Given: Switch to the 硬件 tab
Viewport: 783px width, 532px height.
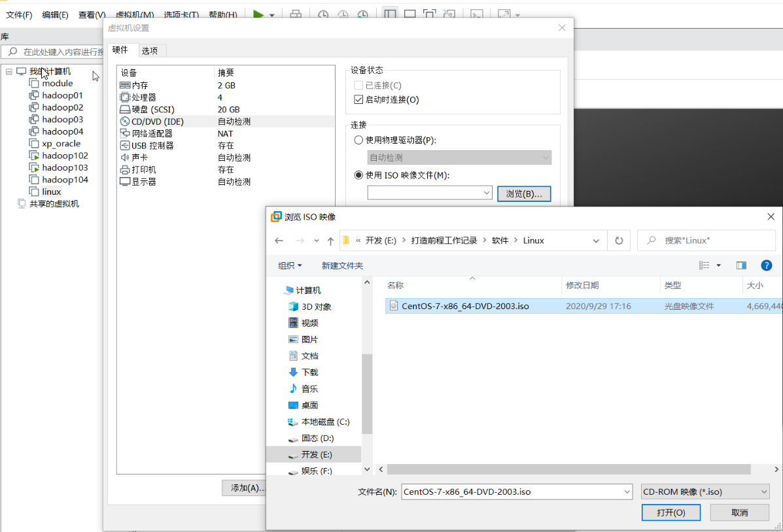Looking at the screenshot, I should [x=120, y=50].
